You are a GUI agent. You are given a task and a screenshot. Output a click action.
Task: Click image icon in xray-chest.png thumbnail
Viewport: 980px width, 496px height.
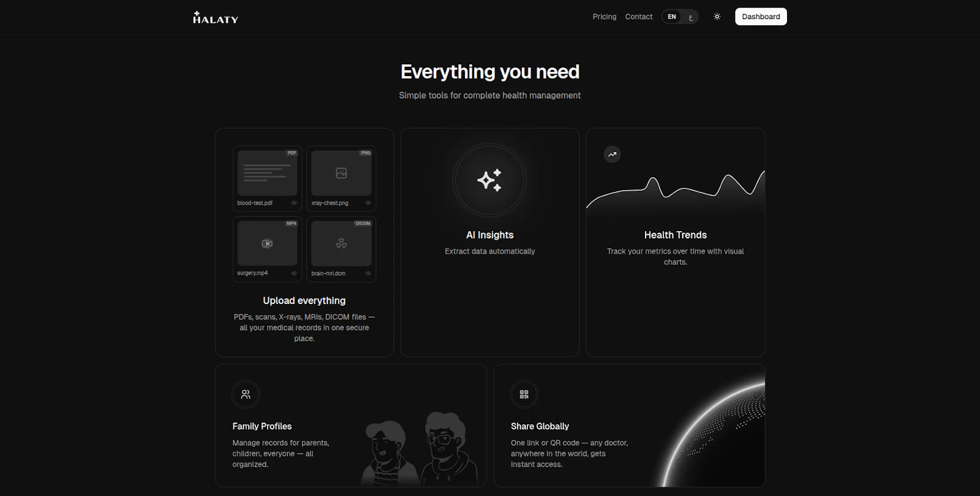tap(341, 174)
